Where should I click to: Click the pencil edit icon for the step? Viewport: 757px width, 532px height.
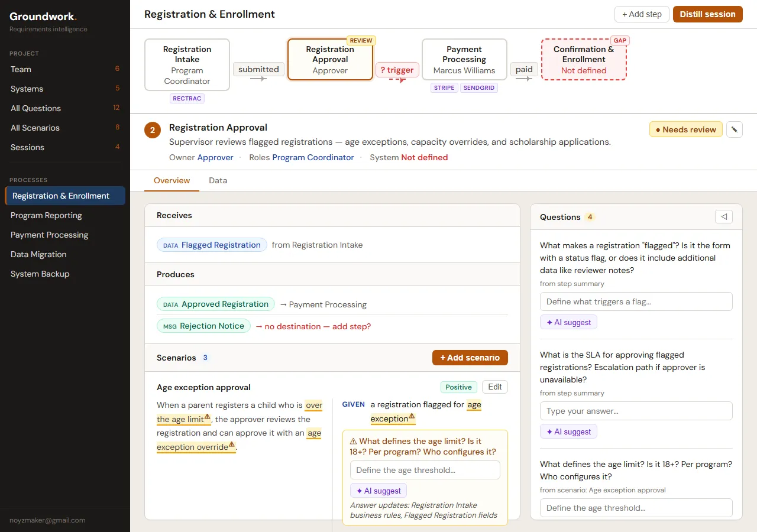tap(735, 129)
